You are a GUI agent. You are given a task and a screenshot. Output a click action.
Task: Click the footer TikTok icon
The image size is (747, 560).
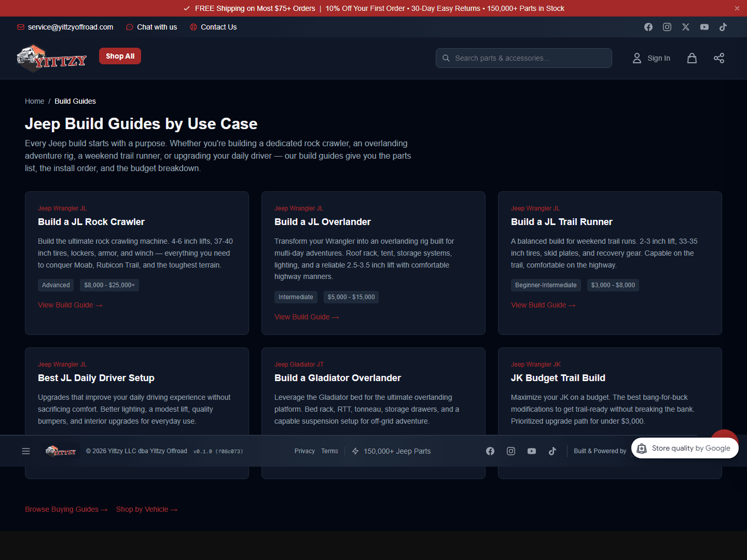coord(552,451)
